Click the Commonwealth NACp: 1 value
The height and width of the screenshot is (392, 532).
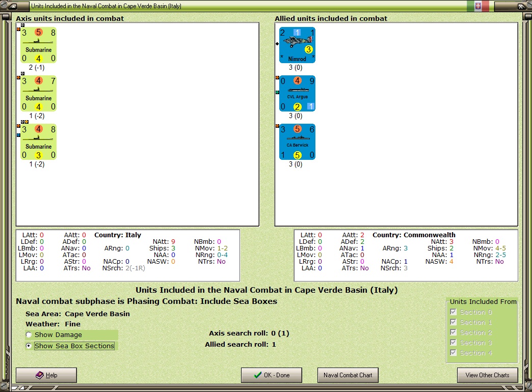click(394, 262)
